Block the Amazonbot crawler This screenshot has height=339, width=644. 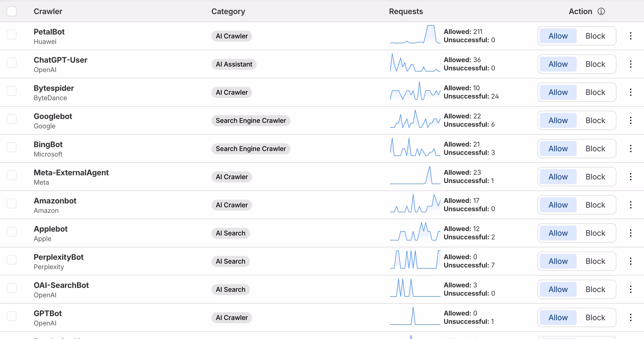click(x=595, y=205)
